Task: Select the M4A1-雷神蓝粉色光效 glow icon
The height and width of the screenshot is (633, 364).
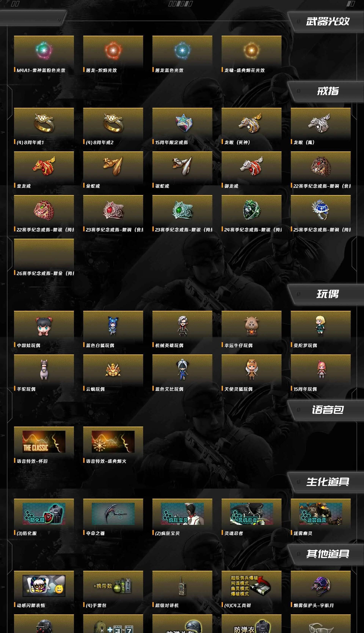Action: click(44, 50)
